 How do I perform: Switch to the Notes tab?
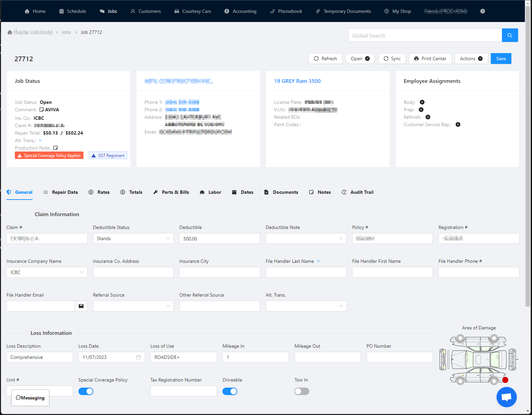click(x=320, y=192)
